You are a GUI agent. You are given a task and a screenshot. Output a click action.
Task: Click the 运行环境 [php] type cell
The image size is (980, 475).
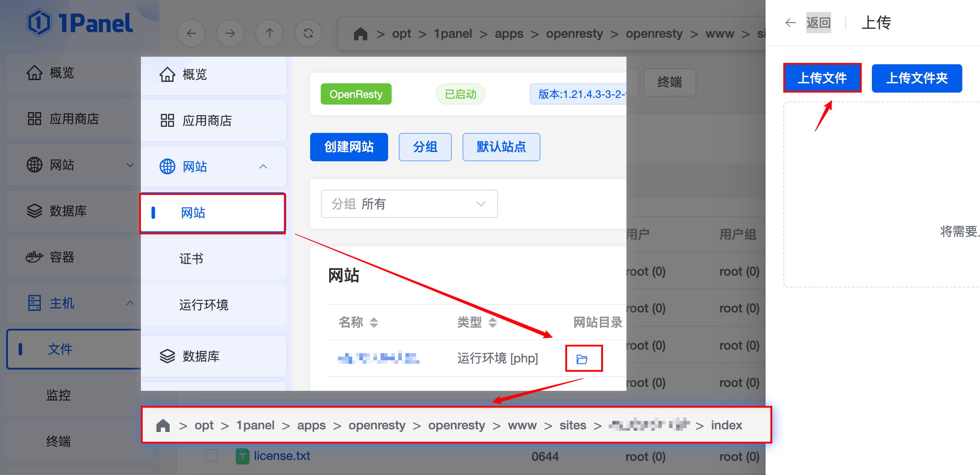[498, 358]
